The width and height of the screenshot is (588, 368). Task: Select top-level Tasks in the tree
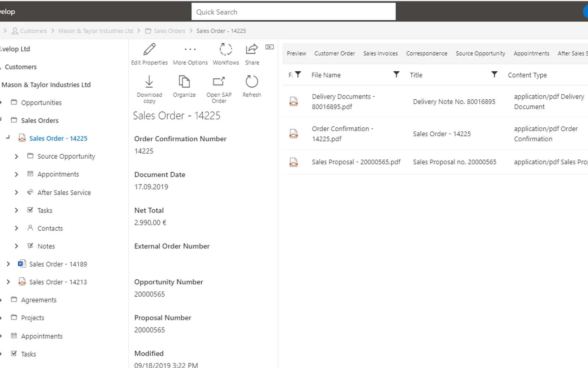tap(28, 354)
